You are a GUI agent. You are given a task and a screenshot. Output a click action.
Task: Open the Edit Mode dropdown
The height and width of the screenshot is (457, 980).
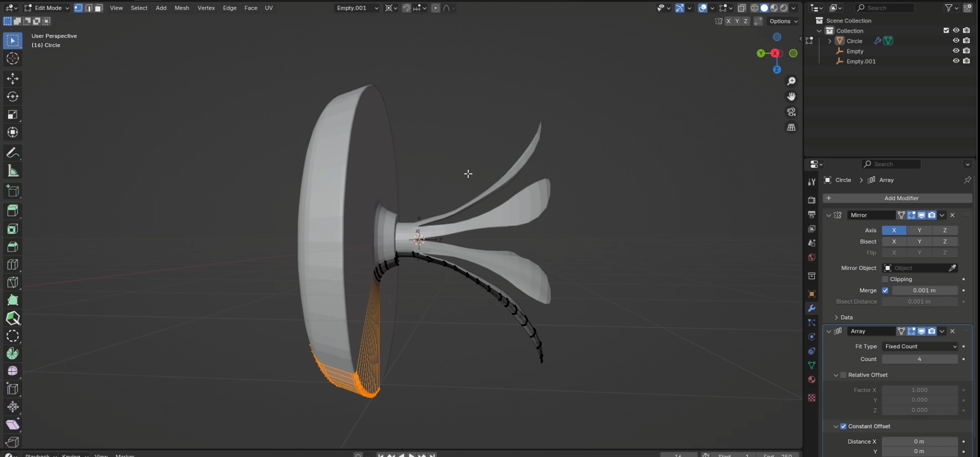coord(46,8)
